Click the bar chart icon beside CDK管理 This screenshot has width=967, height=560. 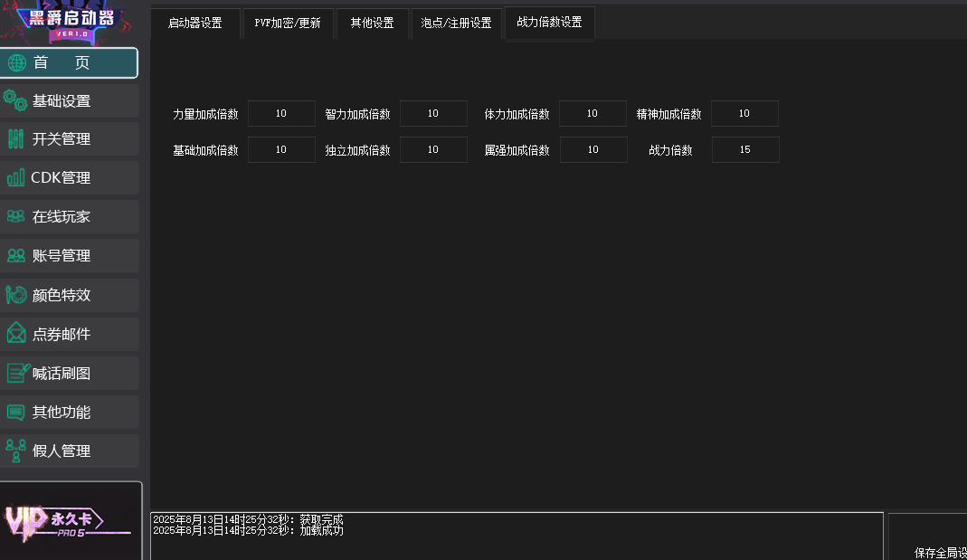point(15,178)
